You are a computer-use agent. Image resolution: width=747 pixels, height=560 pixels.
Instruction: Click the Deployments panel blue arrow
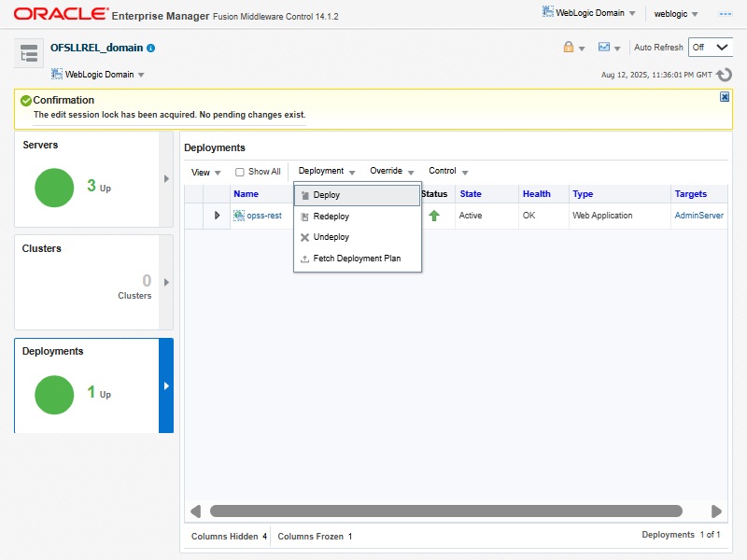pos(166,385)
